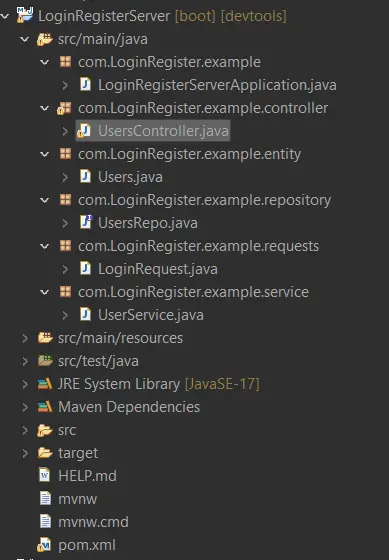Click the mvnw.cmd file icon
This screenshot has height=560, width=389.
point(45,521)
